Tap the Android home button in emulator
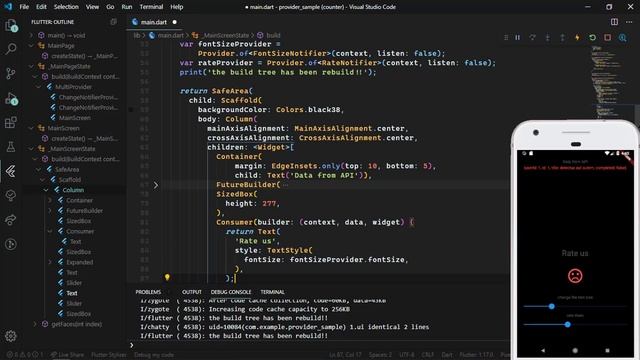Viewport: 640px width, 360px height. pyautogui.click(x=575, y=350)
